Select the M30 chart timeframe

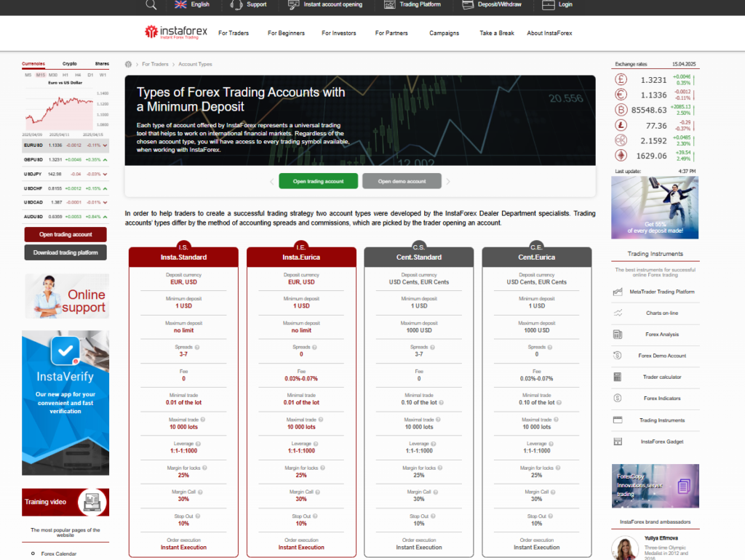coord(53,75)
